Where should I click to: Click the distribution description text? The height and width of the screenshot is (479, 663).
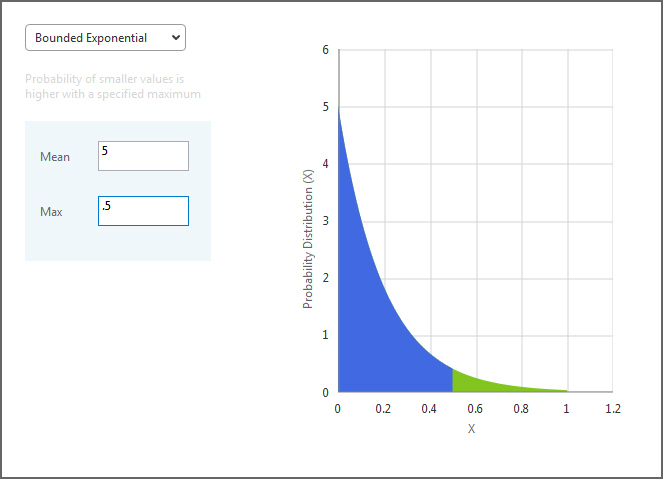tap(113, 86)
